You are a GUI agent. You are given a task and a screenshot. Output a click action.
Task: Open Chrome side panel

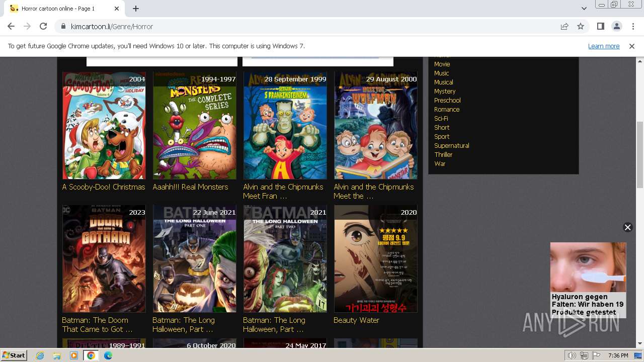coord(600,26)
